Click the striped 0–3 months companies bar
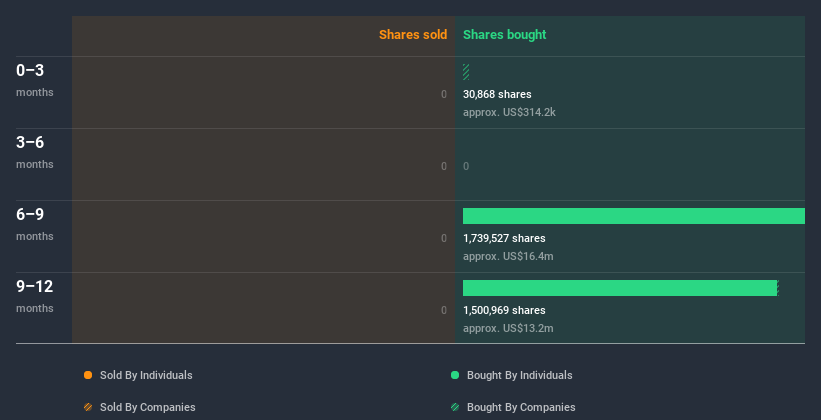821x420 pixels. [x=466, y=72]
